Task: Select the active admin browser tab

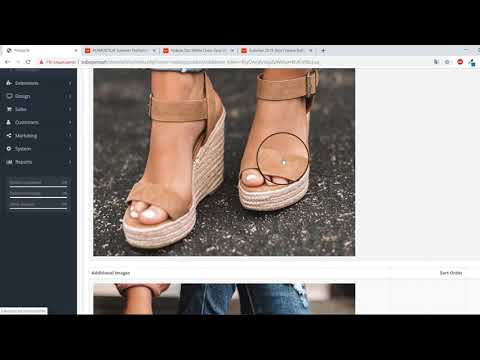Action: pyautogui.click(x=42, y=51)
